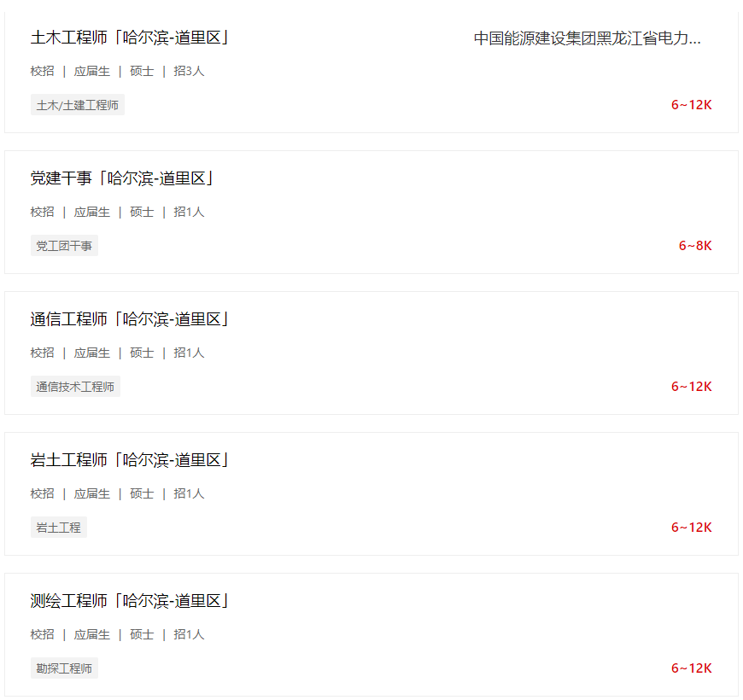The image size is (743, 700).
Task: Select the 岩土工程 category tag
Action: 59,528
